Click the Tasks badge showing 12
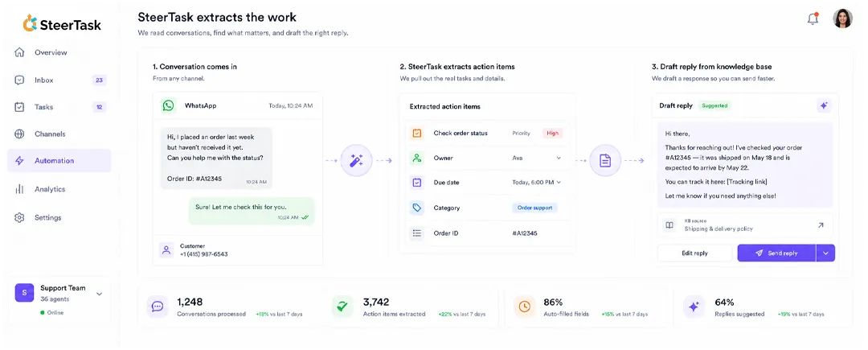Screen dimensions: 868x350 (x=99, y=107)
